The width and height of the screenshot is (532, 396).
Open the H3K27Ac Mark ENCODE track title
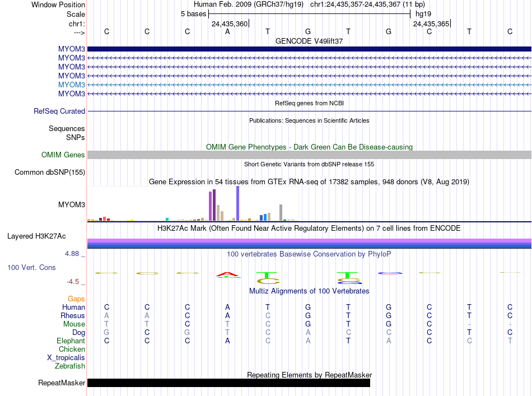tap(309, 229)
